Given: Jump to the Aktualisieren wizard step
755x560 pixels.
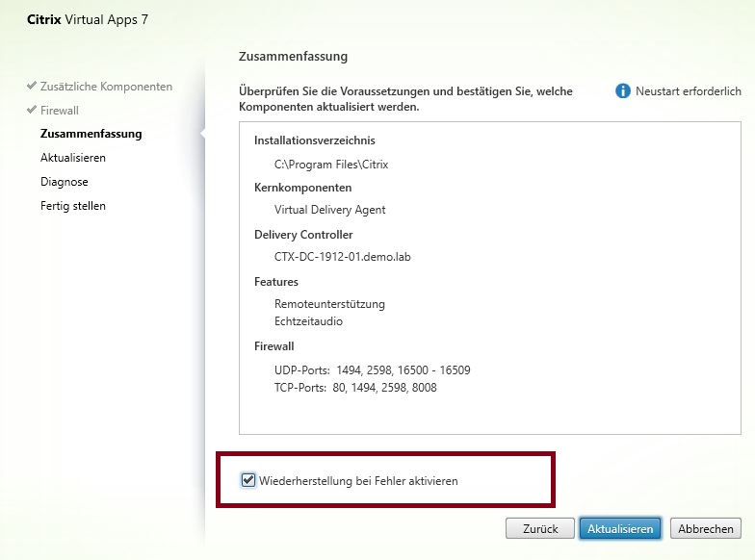Looking at the screenshot, I should [x=73, y=158].
